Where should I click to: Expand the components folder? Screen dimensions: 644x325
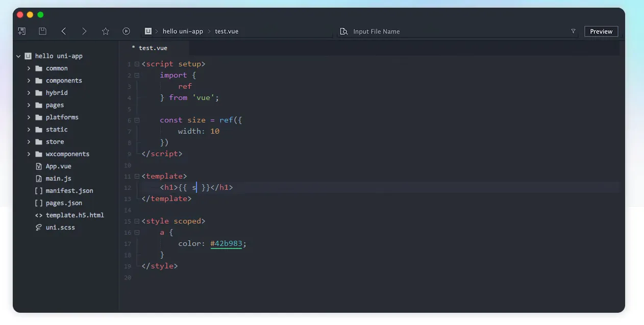point(29,81)
